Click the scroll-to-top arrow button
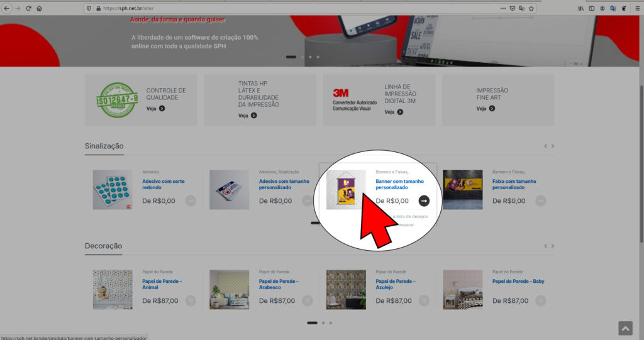 coord(625,328)
